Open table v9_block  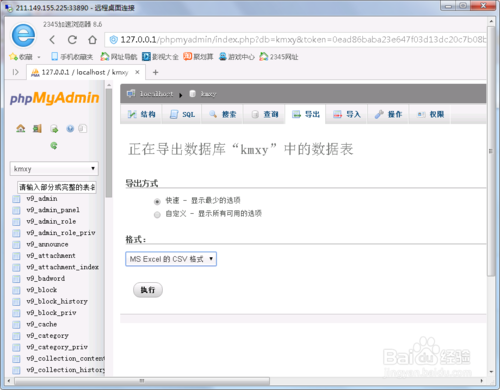click(x=42, y=290)
